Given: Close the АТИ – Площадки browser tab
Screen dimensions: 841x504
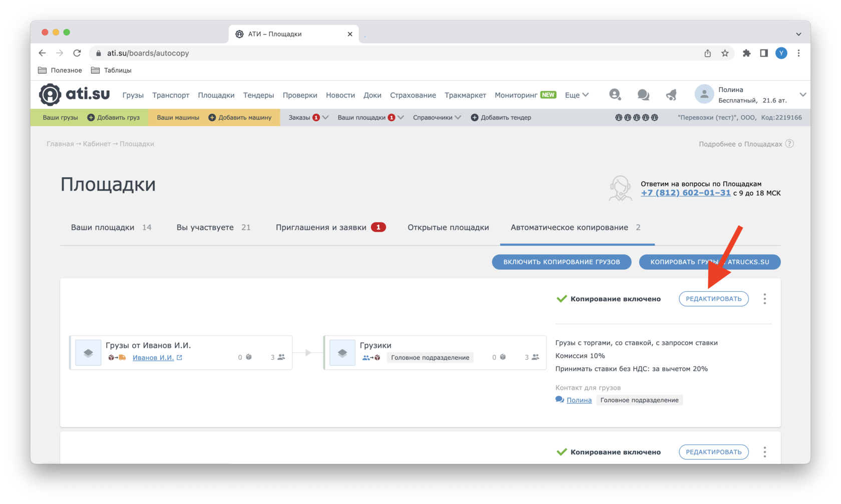Looking at the screenshot, I should (350, 34).
